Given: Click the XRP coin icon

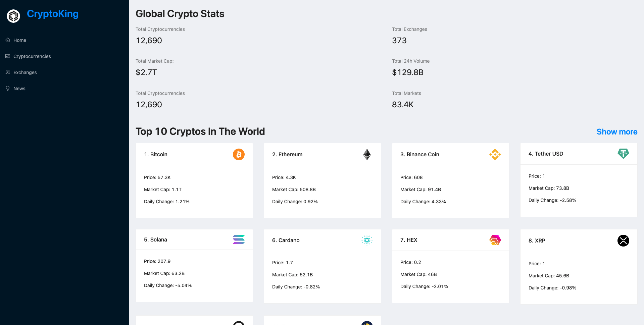Looking at the screenshot, I should point(623,240).
